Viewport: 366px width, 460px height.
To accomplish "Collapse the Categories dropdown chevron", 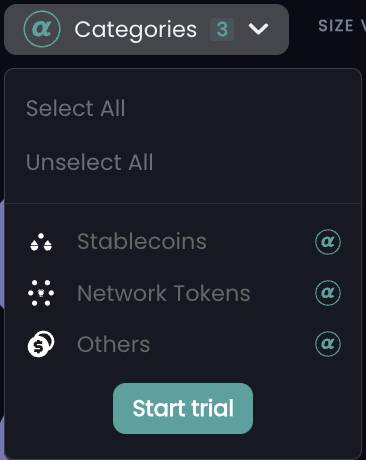I will pyautogui.click(x=258, y=29).
